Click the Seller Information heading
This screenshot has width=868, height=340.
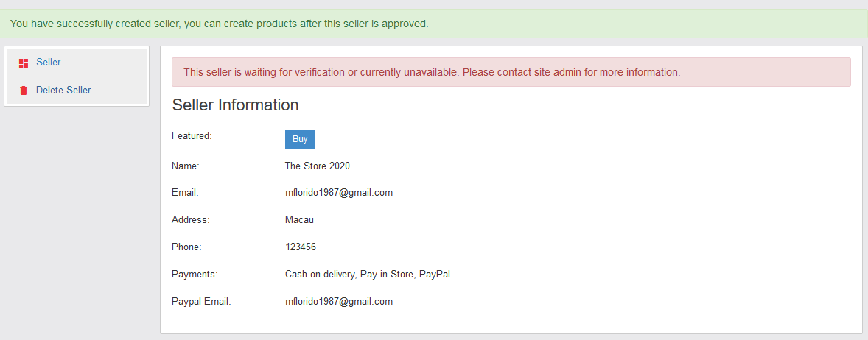[x=235, y=105]
